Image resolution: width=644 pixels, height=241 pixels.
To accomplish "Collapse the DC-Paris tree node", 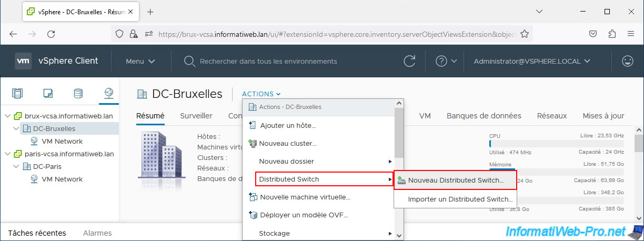I will [x=16, y=166].
